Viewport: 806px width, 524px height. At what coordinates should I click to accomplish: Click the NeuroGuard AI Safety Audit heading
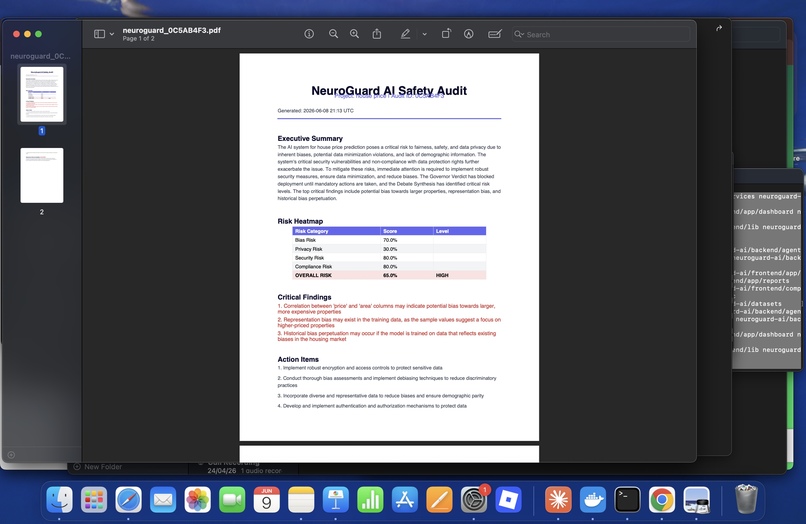click(389, 91)
